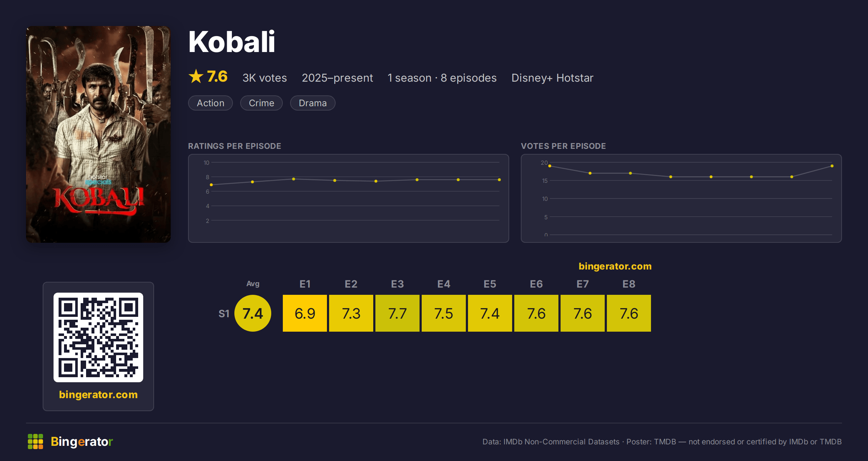Click the E5 tile rated 7.4
The image size is (868, 461).
[x=490, y=313]
